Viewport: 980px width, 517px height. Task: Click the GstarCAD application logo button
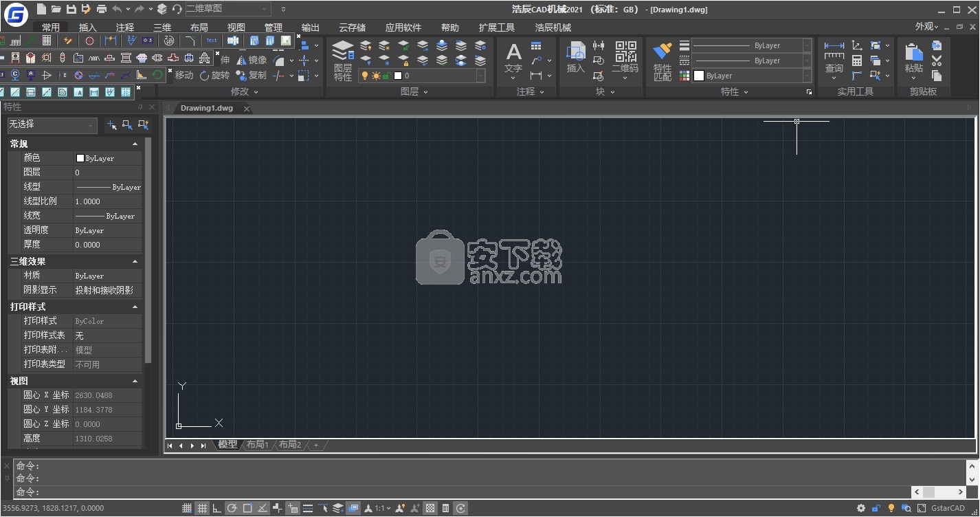coord(16,14)
